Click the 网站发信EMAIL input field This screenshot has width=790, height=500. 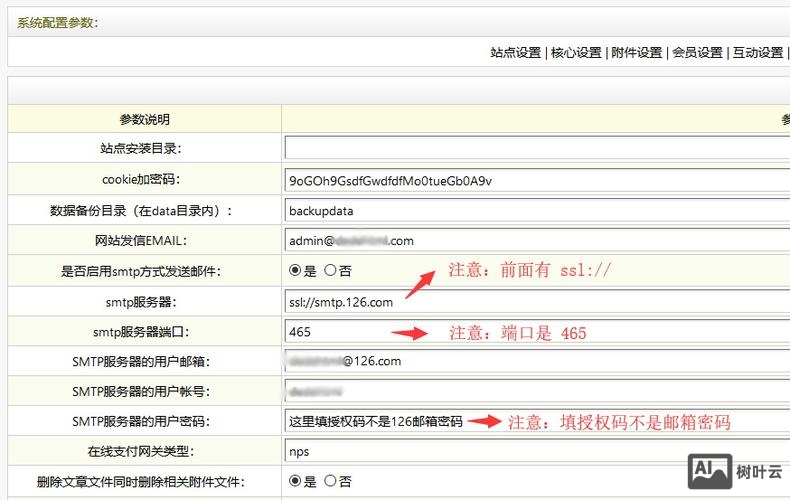click(537, 240)
